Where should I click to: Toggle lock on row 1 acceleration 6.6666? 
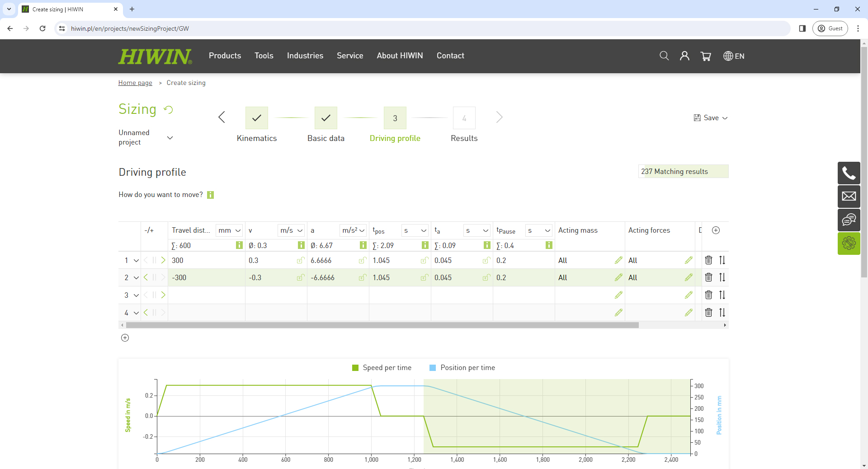click(x=362, y=260)
